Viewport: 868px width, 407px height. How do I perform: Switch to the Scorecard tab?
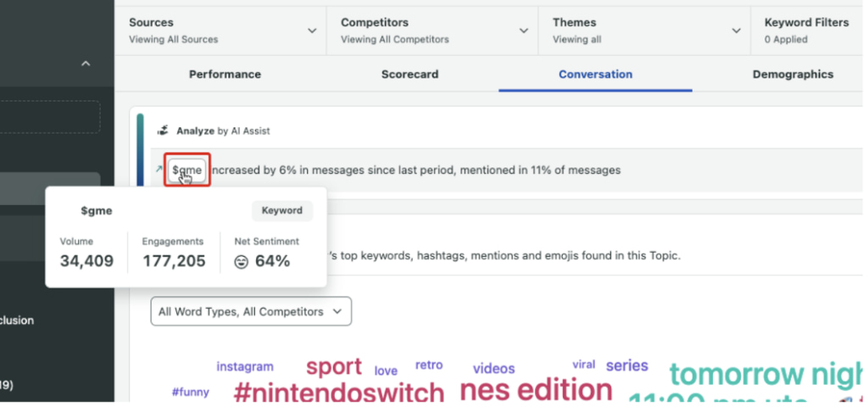point(409,74)
